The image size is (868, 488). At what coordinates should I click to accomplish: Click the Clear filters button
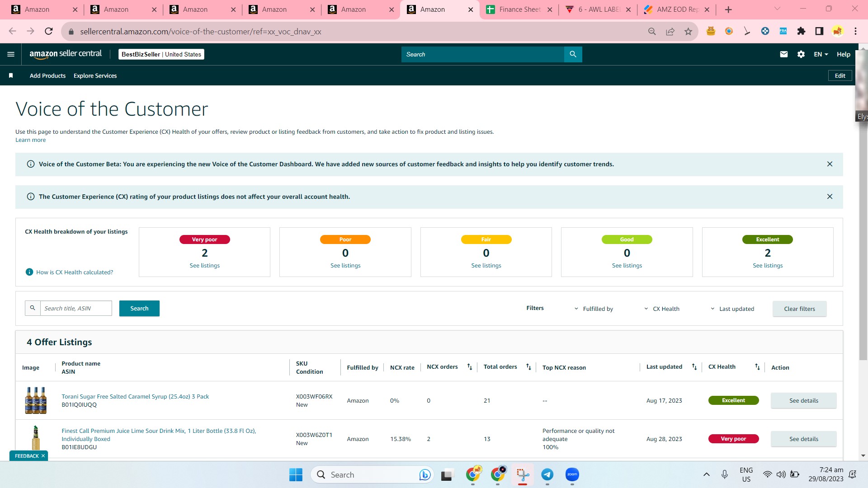tap(799, 309)
